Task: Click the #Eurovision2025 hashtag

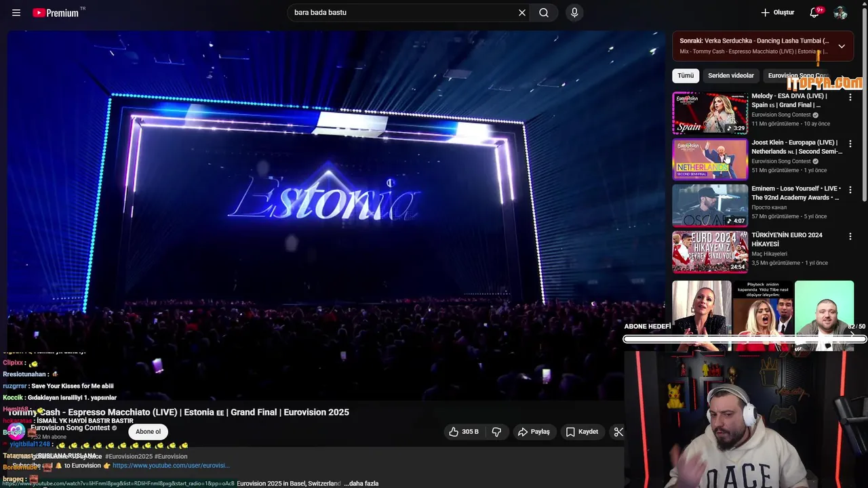Action: 129,457
